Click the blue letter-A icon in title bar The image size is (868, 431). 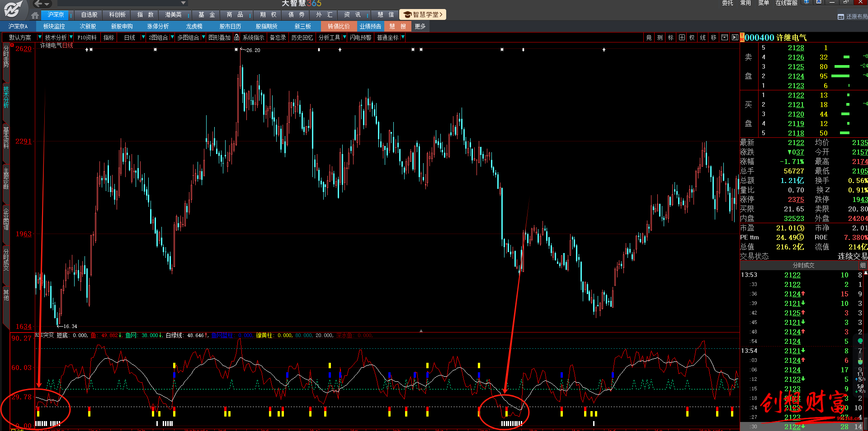click(x=819, y=2)
